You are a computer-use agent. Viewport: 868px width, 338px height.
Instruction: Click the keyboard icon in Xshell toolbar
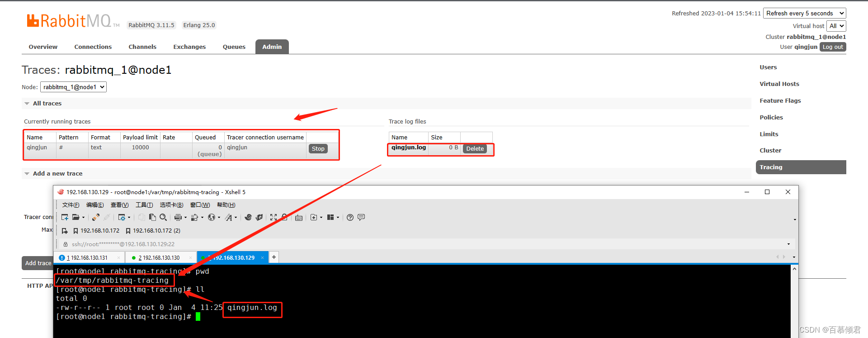click(x=299, y=218)
